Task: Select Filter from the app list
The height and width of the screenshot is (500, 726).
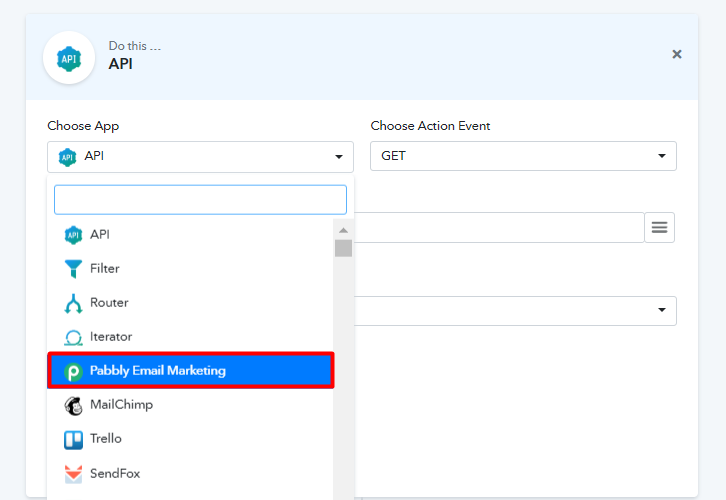Action: coord(190,269)
